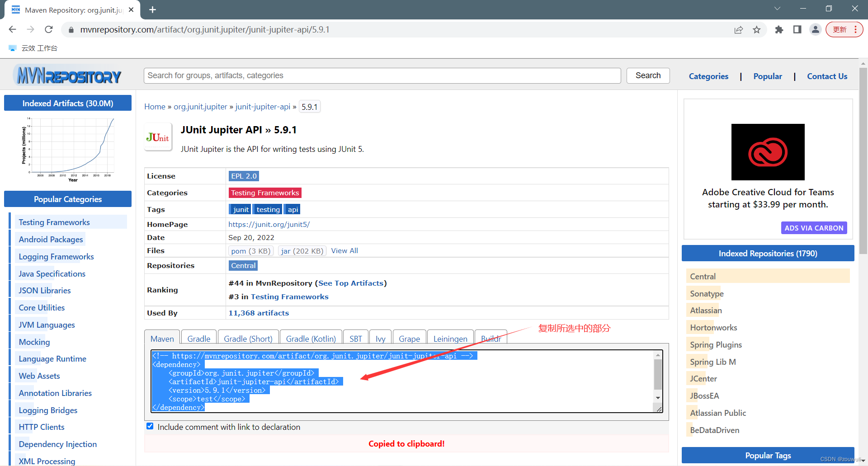Open Dependency Injection category
The width and height of the screenshot is (868, 466).
(58, 444)
